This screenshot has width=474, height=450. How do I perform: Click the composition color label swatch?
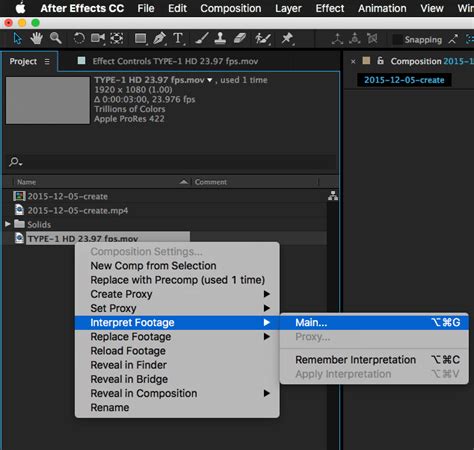coord(366,60)
